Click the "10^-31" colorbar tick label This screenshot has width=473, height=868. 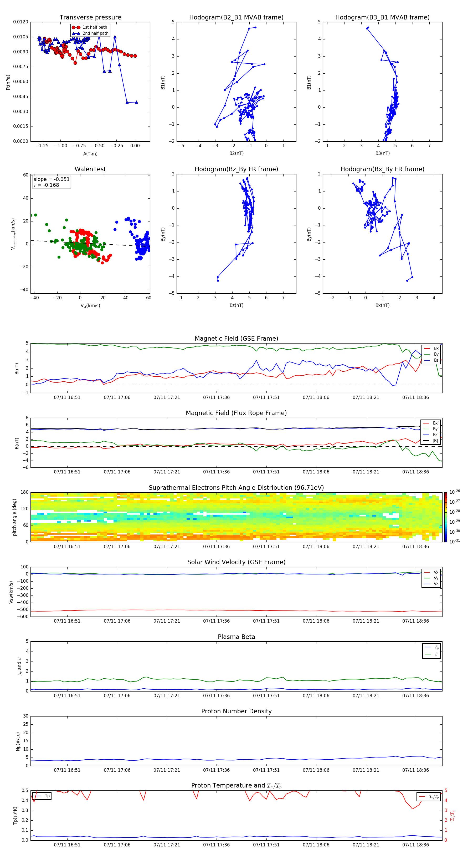[x=455, y=542]
